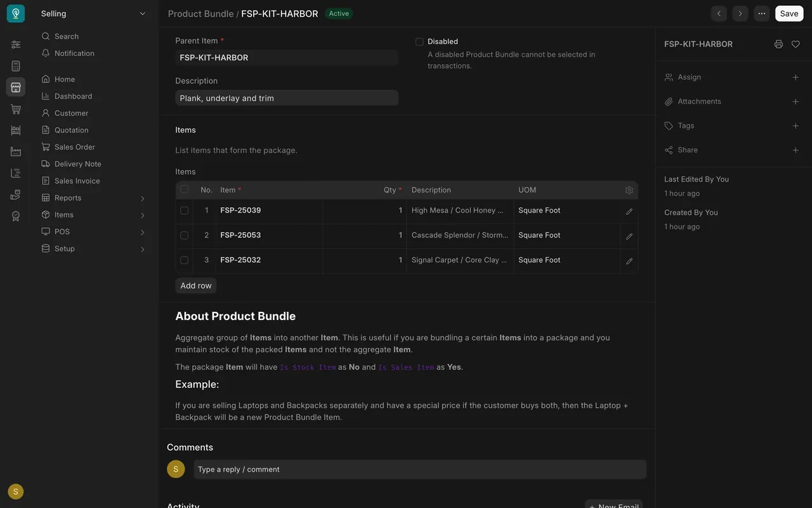The width and height of the screenshot is (812, 508).
Task: Edit row FSP-25032 with the pencil icon
Action: click(x=629, y=261)
